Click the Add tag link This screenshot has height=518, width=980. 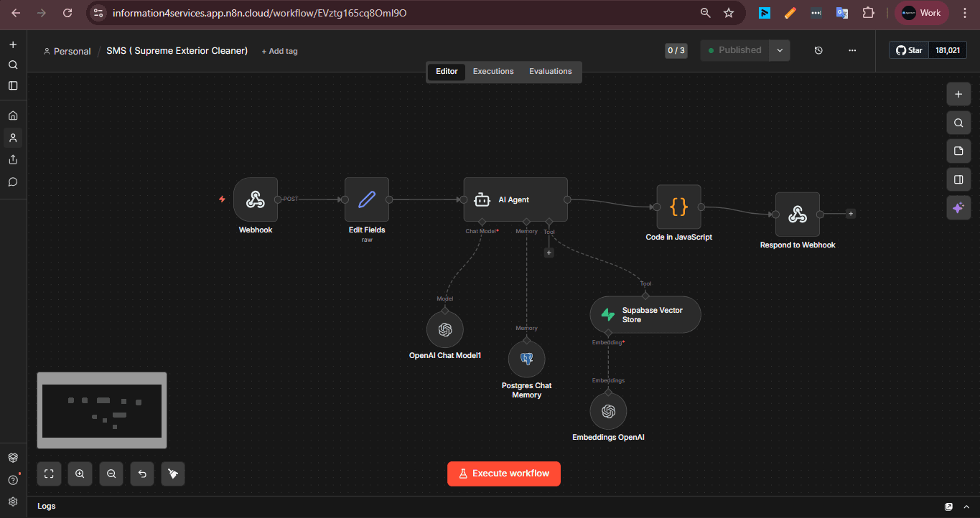[x=279, y=51]
